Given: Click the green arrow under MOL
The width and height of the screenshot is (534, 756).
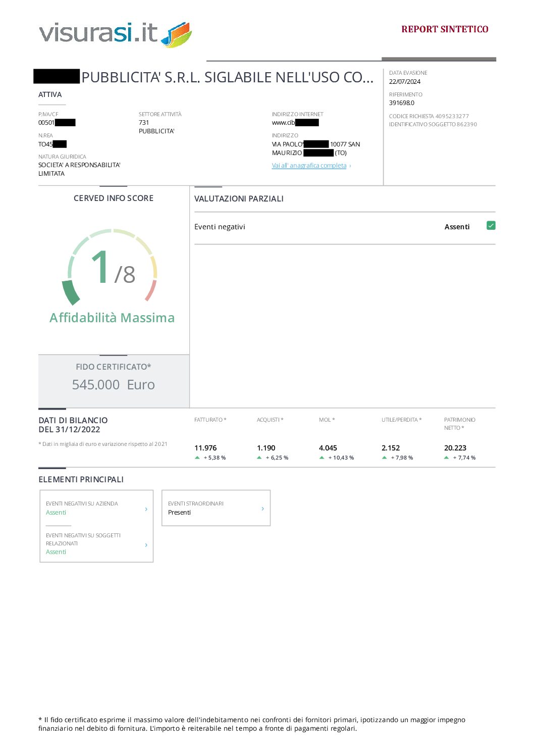Looking at the screenshot, I should (x=322, y=458).
